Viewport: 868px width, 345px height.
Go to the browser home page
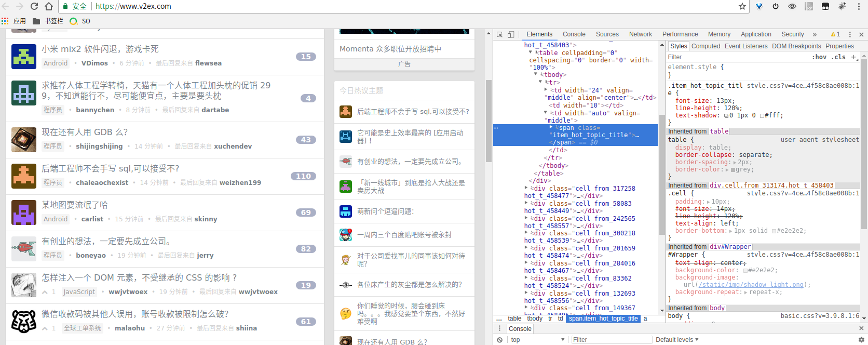49,6
